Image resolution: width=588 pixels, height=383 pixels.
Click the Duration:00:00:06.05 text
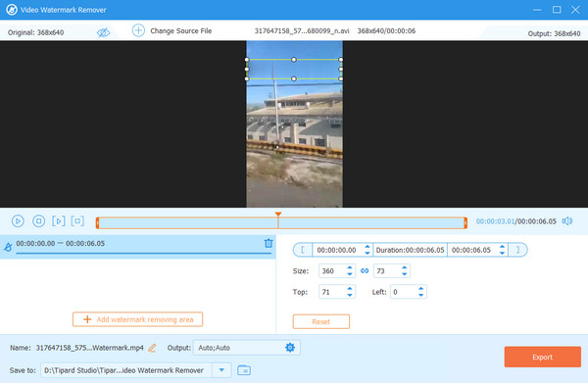click(x=410, y=250)
